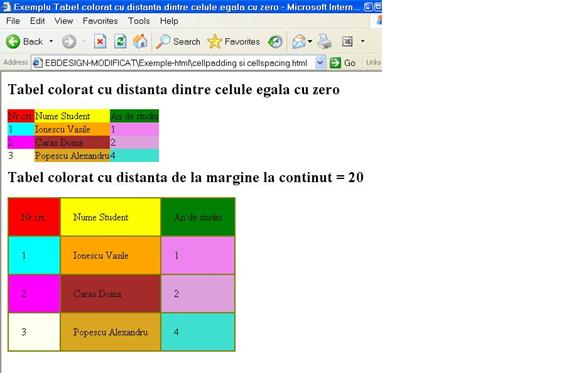The image size is (576, 373).
Task: Open Favorites star in toolbar
Action: point(215,42)
